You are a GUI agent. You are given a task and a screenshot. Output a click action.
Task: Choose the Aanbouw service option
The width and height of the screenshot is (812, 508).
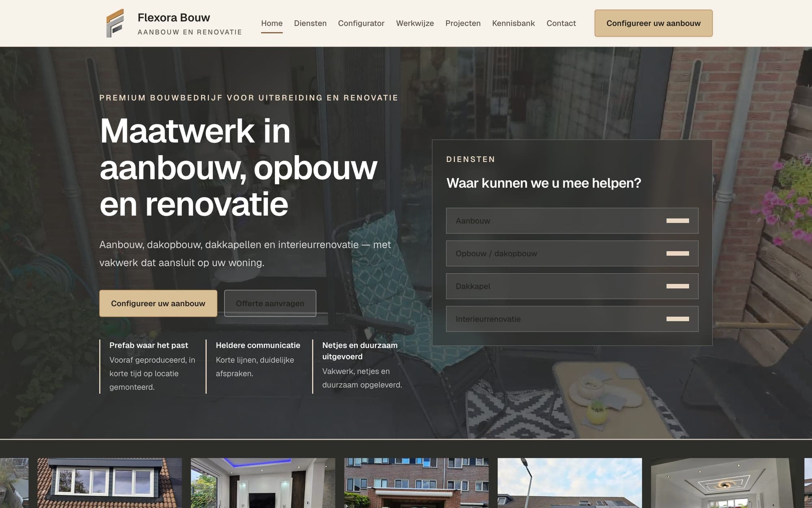572,221
